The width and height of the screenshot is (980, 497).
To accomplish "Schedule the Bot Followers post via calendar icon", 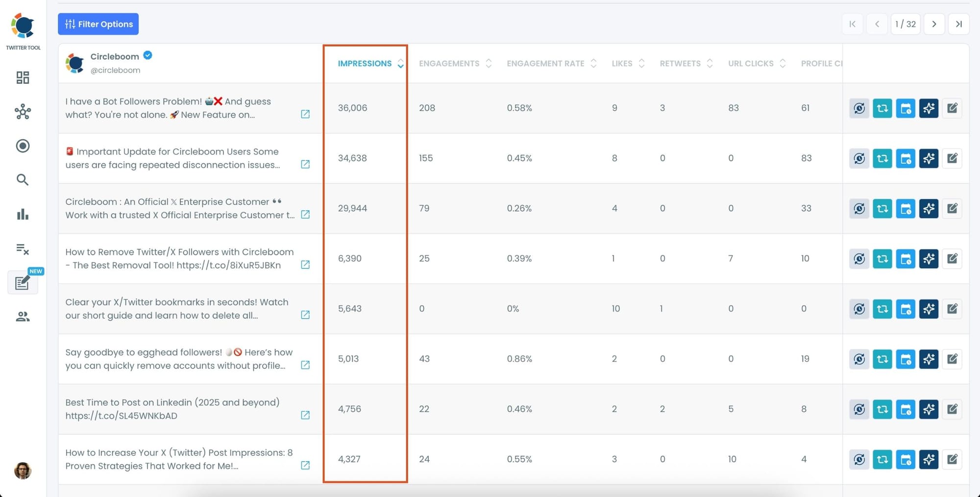I will pos(906,108).
